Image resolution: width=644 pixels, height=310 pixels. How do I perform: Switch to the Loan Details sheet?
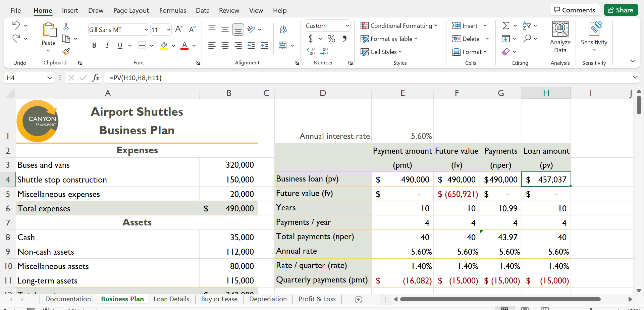coord(171,299)
